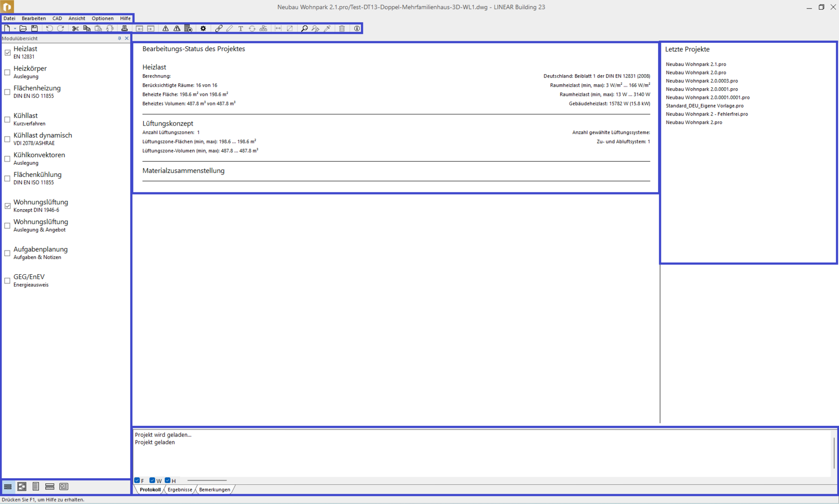839x504 pixels.
Task: Open recent project Neubau Wohnpark 2.0.pro
Action: click(696, 73)
